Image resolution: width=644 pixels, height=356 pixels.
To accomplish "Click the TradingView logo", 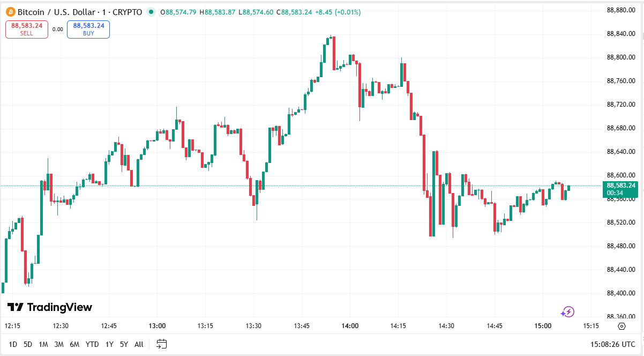I will (50, 307).
